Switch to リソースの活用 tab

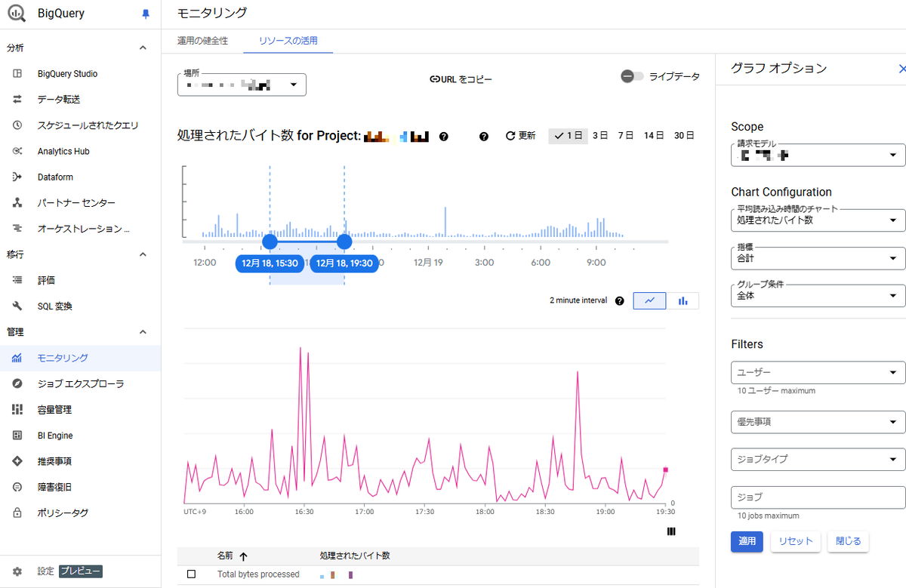click(288, 41)
